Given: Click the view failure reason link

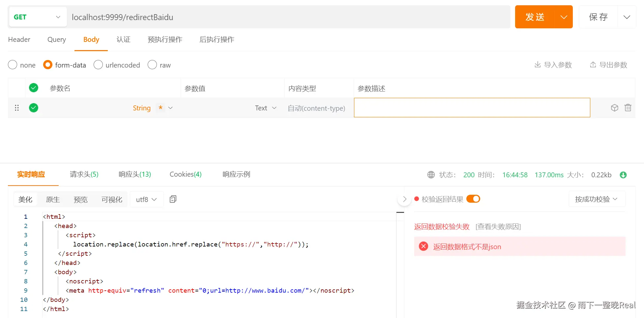Looking at the screenshot, I should [498, 227].
